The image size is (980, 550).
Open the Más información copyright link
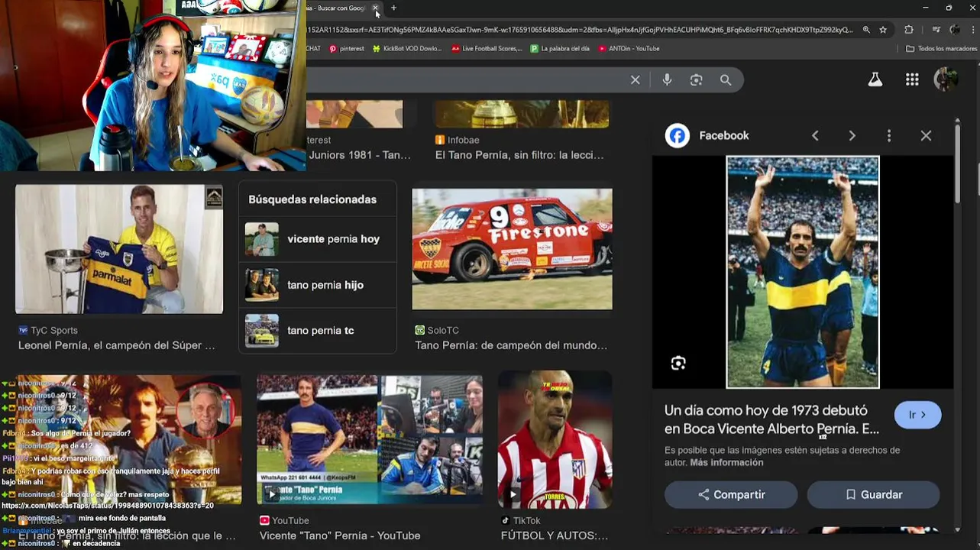[726, 463]
